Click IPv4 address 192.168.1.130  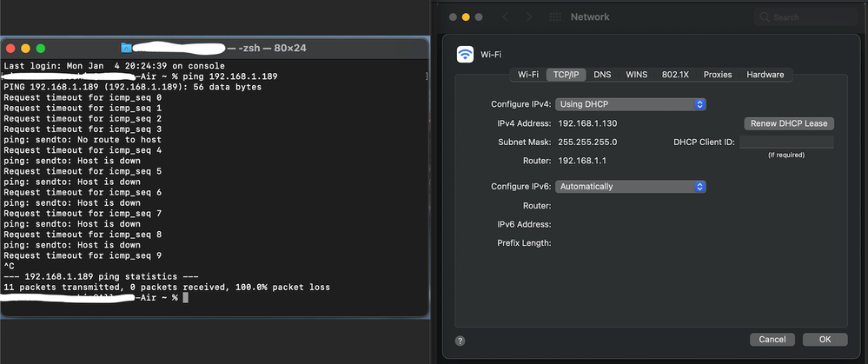pyautogui.click(x=587, y=123)
